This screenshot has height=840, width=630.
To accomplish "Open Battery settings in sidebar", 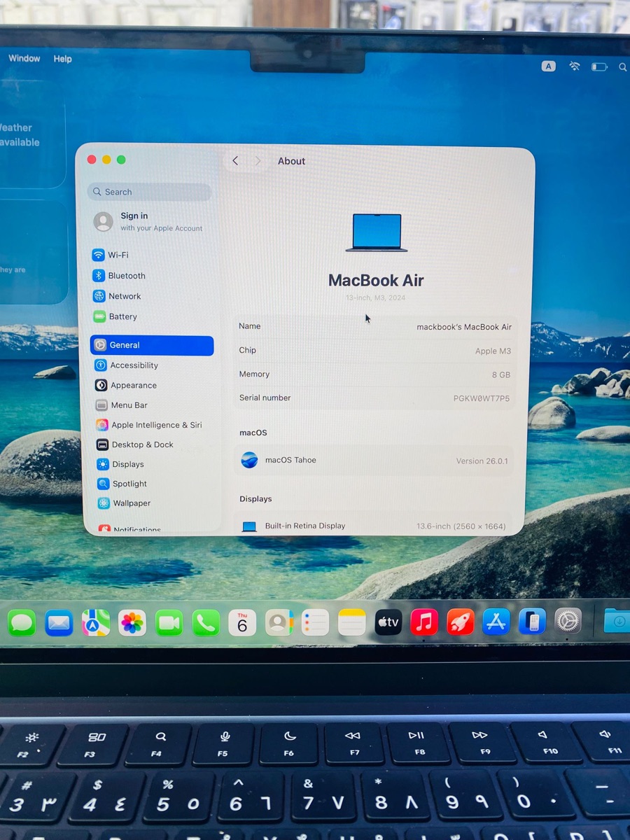I will tap(115, 316).
